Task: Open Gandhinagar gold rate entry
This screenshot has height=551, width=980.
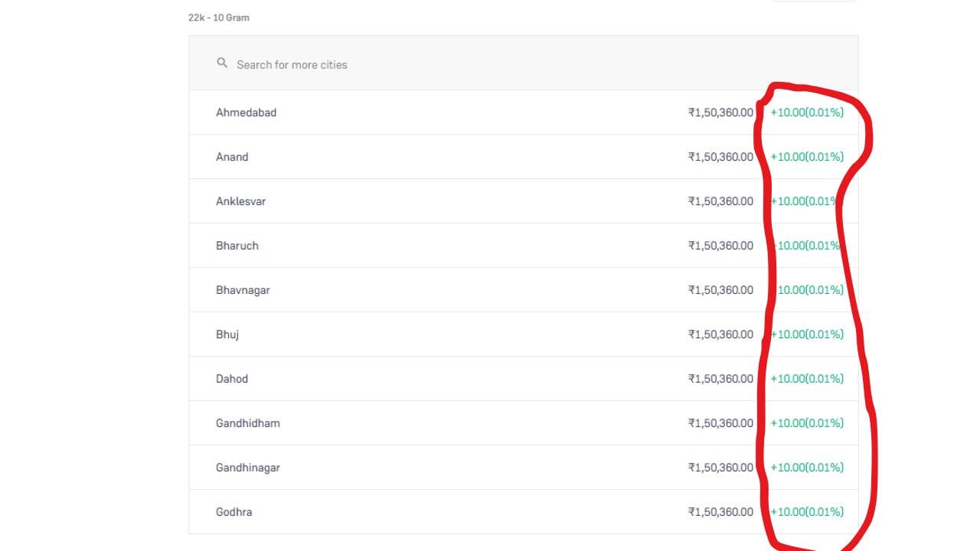Action: [x=524, y=468]
